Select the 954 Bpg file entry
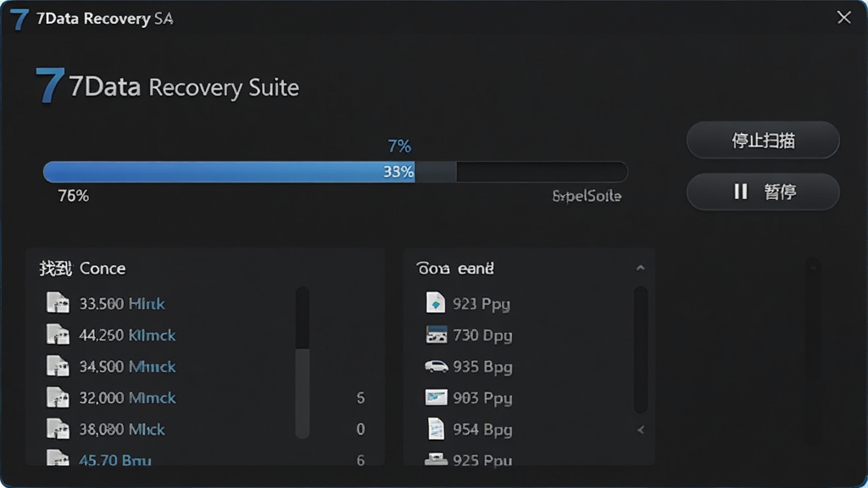This screenshot has width=868, height=488. click(482, 430)
